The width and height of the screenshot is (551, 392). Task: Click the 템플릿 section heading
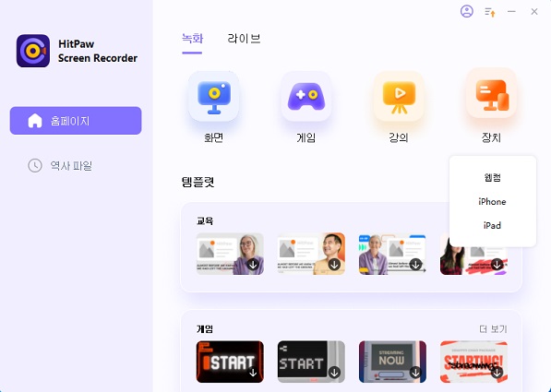[x=198, y=182]
